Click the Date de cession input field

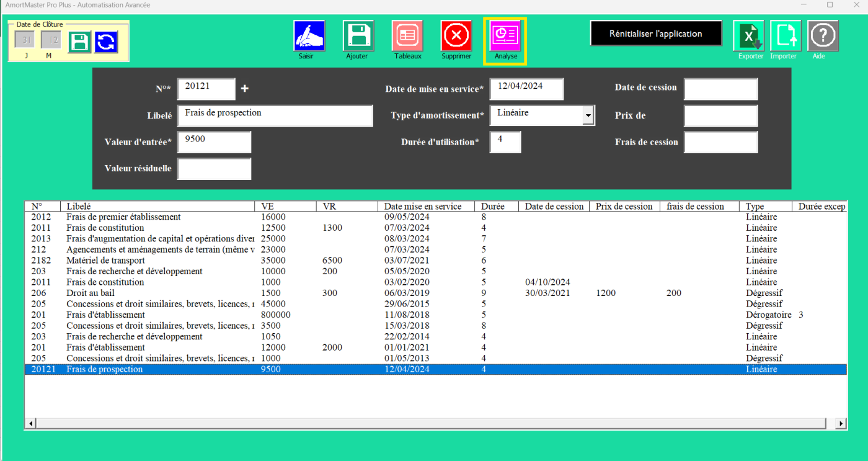720,89
